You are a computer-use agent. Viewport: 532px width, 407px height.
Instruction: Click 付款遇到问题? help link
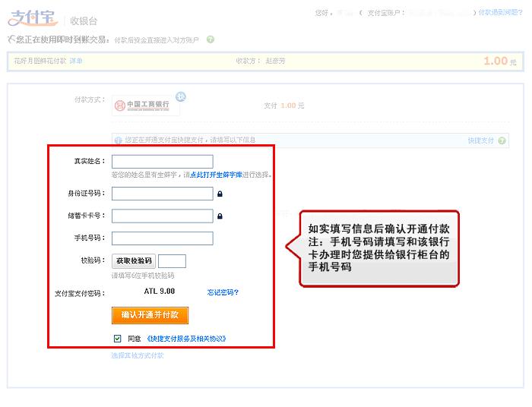500,13
